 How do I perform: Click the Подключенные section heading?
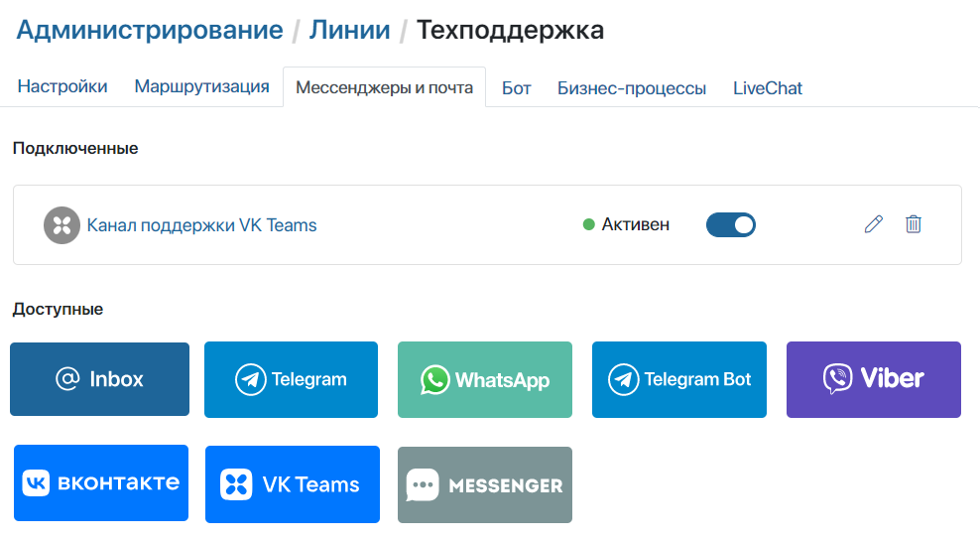(75, 148)
